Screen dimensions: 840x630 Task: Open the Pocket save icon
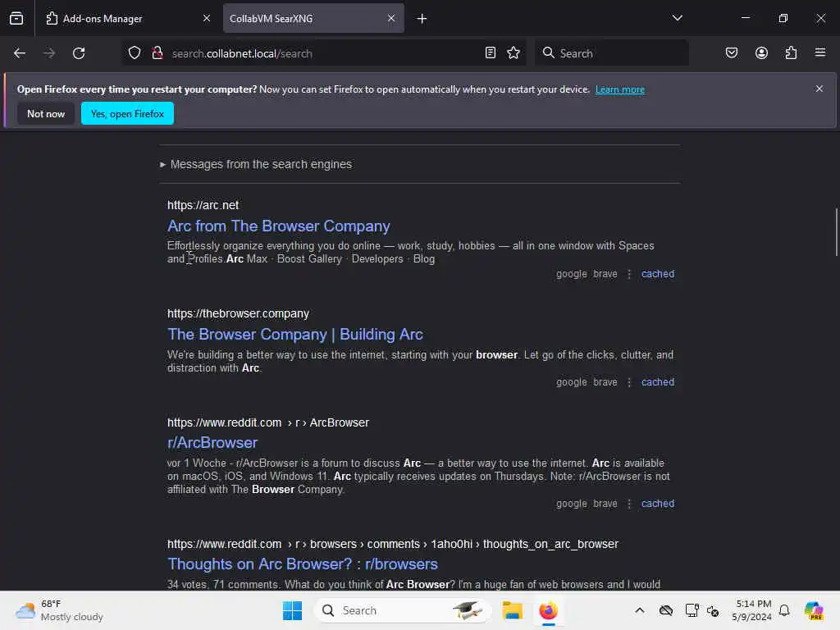coord(732,53)
